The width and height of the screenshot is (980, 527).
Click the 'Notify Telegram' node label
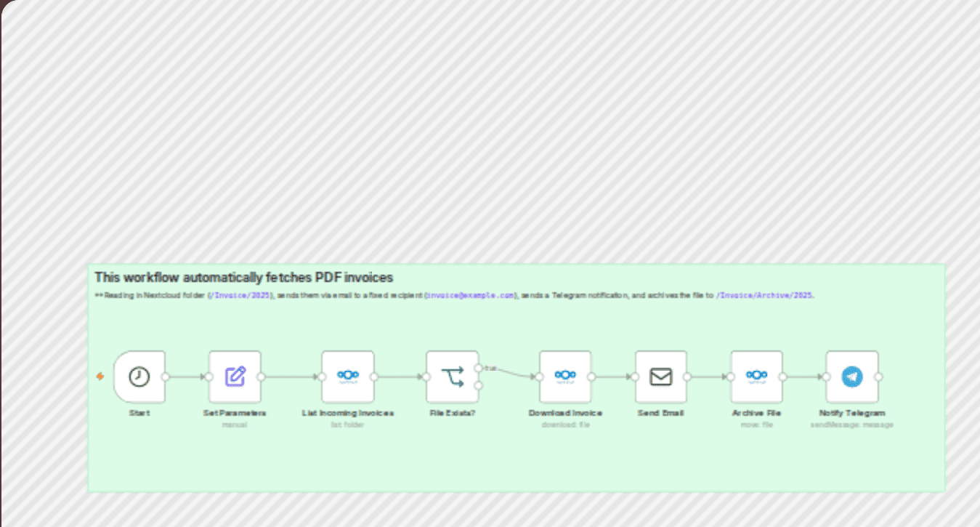click(852, 413)
